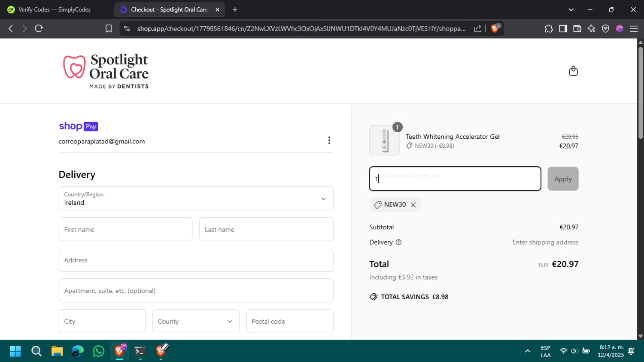The height and width of the screenshot is (362, 644).
Task: Click the correoparaplatad@gmail.com email text
Action: point(102,141)
